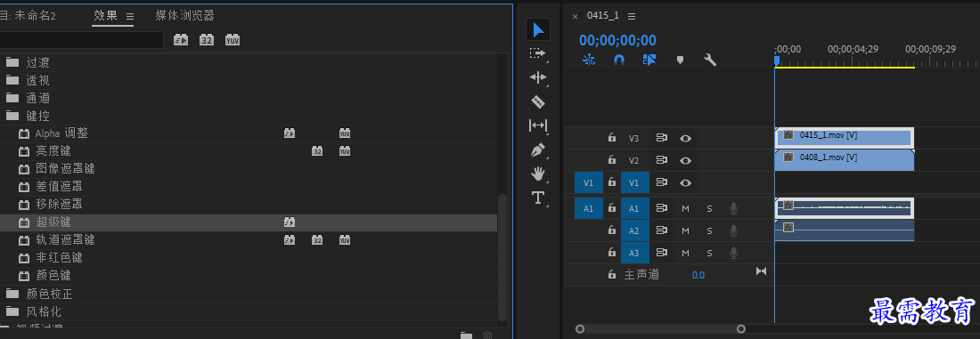Toggle Linked Selection in timeline
This screenshot has width=980, height=339.
pyautogui.click(x=649, y=60)
